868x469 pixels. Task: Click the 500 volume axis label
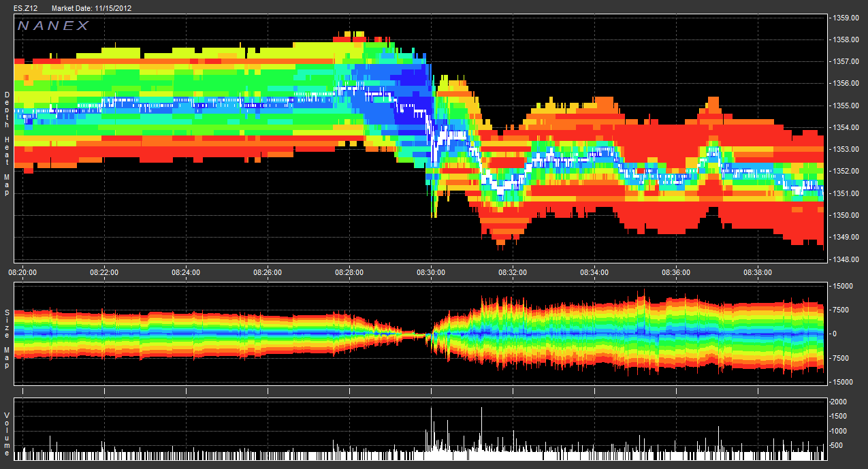841,446
